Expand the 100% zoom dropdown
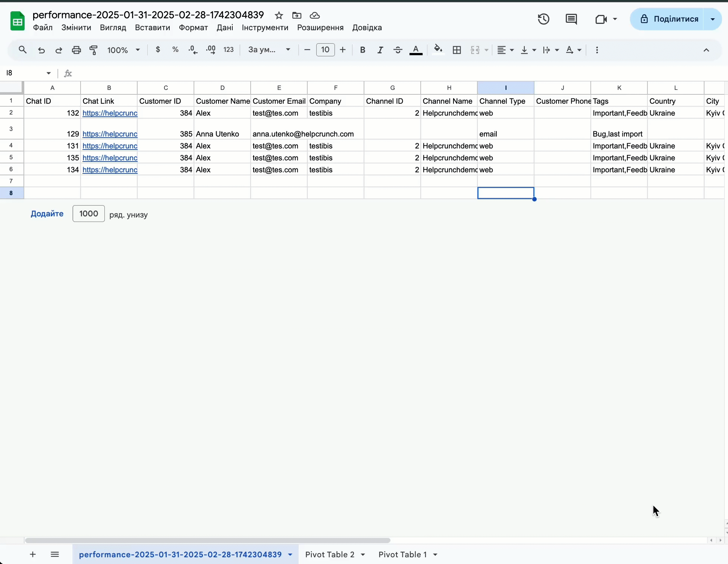The image size is (728, 564). (123, 50)
